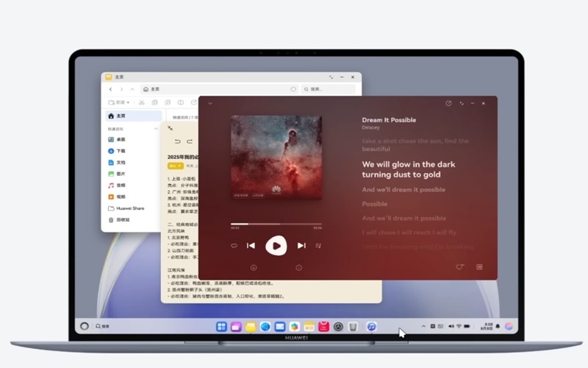Toggle the repeat mode icon in music player
The image size is (588, 368).
(x=234, y=246)
